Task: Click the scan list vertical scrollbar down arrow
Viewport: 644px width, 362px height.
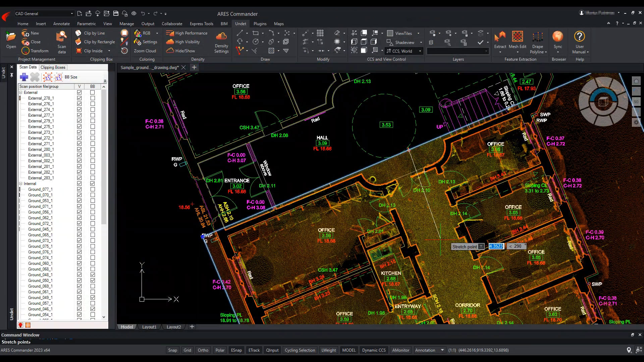Action: (x=104, y=317)
